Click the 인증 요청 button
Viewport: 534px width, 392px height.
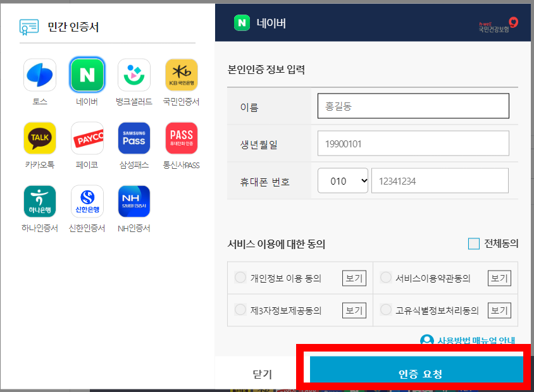(416, 374)
